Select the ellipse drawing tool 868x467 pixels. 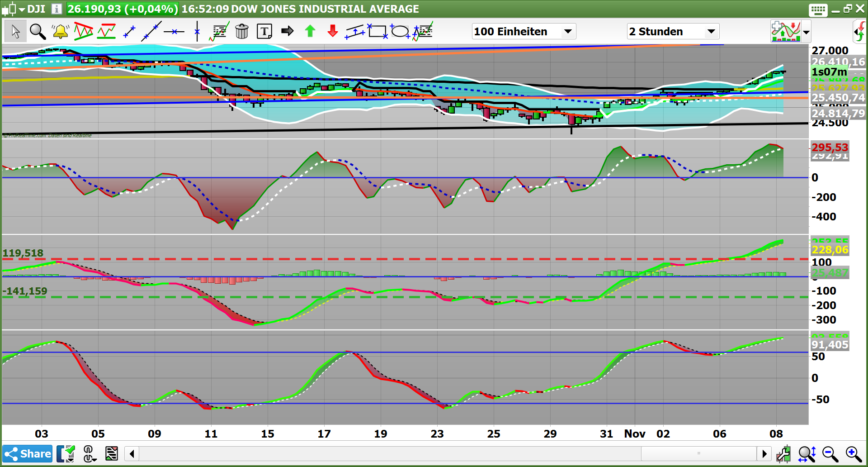(x=400, y=32)
